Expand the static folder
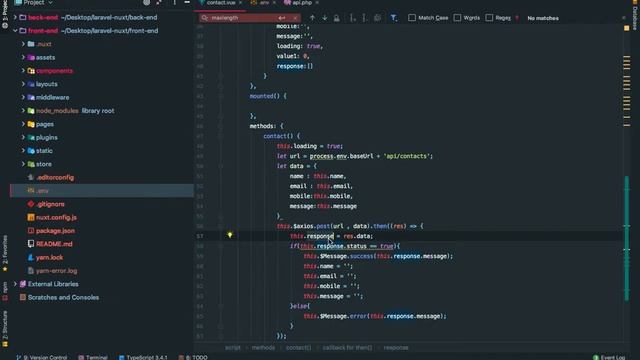640x360 pixels. tap(23, 151)
